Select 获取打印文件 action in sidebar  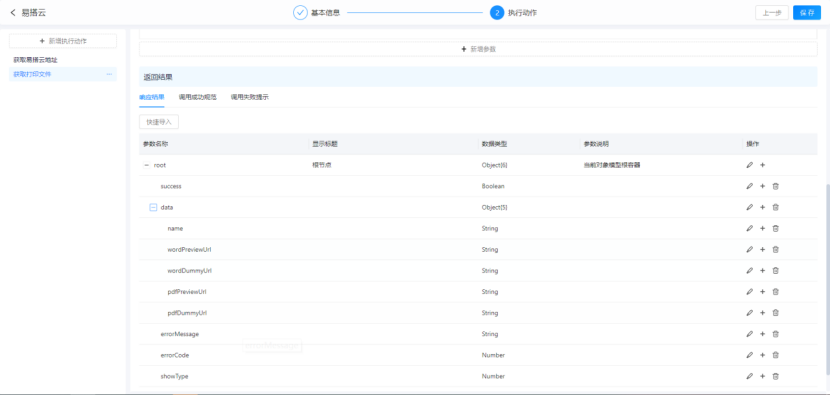[x=32, y=74]
